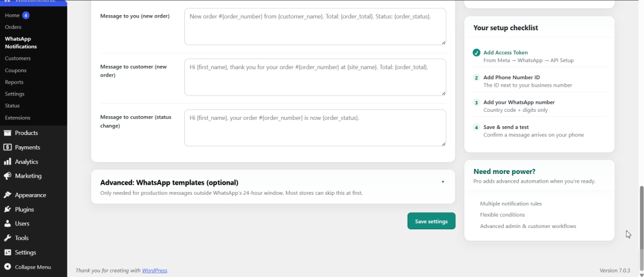The height and width of the screenshot is (277, 644).
Task: Open the Orders submenu item
Action: pos(13,27)
